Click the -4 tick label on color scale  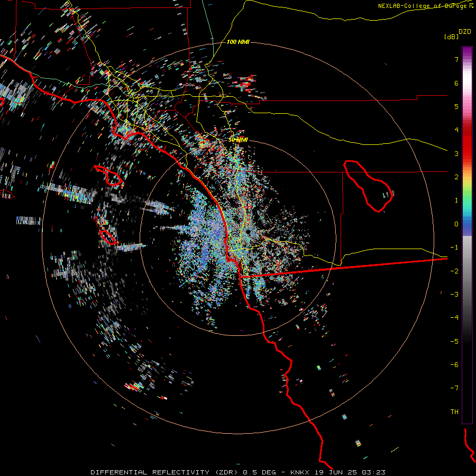(x=454, y=318)
